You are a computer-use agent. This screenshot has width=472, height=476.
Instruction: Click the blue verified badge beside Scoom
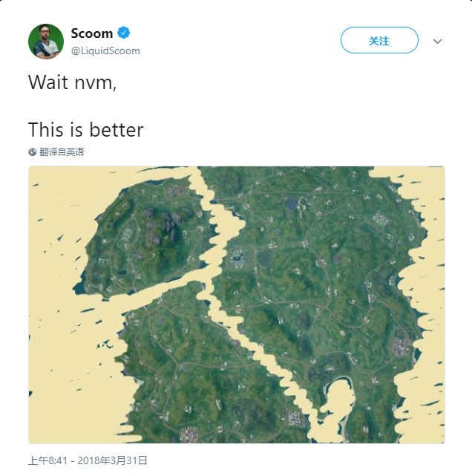click(x=125, y=33)
